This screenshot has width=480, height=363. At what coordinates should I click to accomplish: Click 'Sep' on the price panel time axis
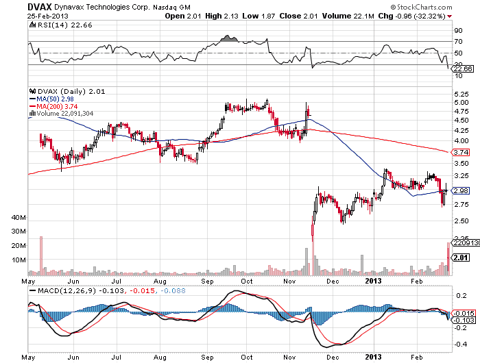pos(207,281)
